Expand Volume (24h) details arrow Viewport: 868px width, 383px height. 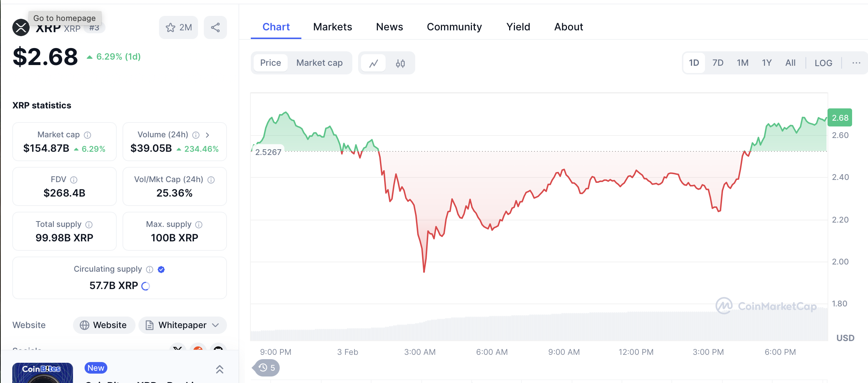click(x=207, y=135)
